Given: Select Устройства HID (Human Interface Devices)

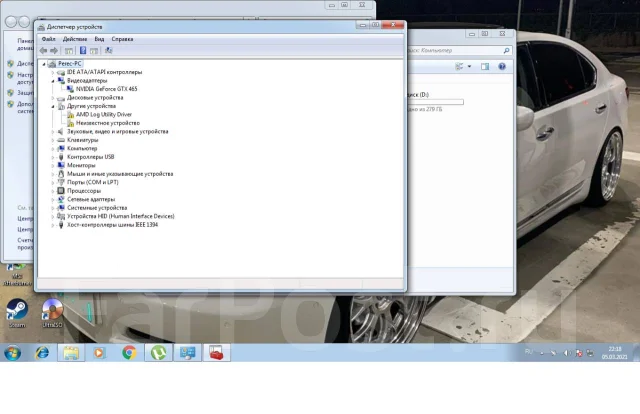Looking at the screenshot, I should tap(120, 216).
